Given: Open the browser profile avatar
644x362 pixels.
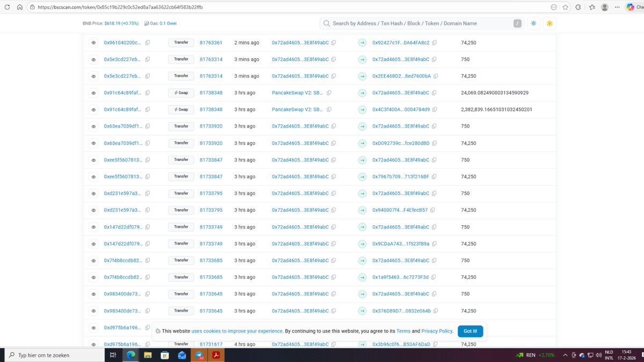Looking at the screenshot, I should (605, 7).
